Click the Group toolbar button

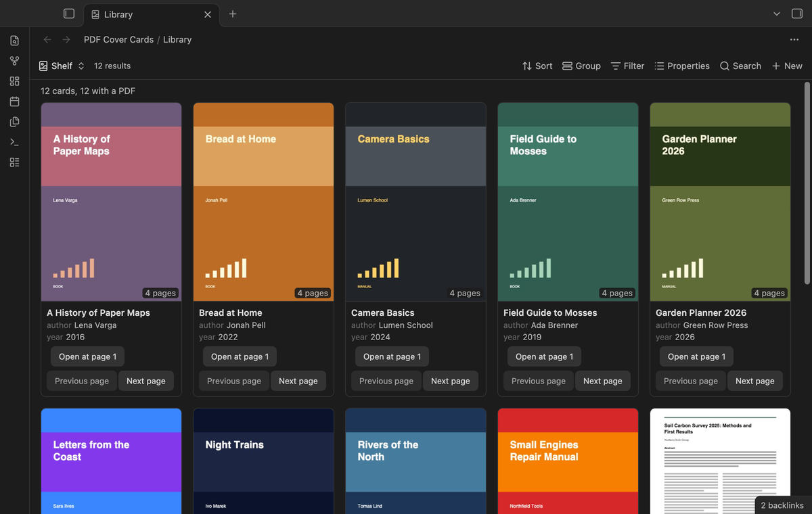[581, 66]
